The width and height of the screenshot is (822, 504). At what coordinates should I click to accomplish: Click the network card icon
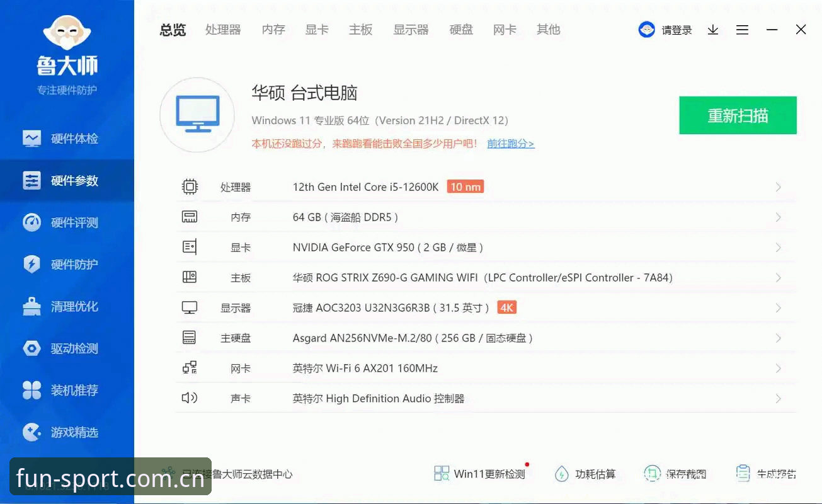[x=190, y=368]
